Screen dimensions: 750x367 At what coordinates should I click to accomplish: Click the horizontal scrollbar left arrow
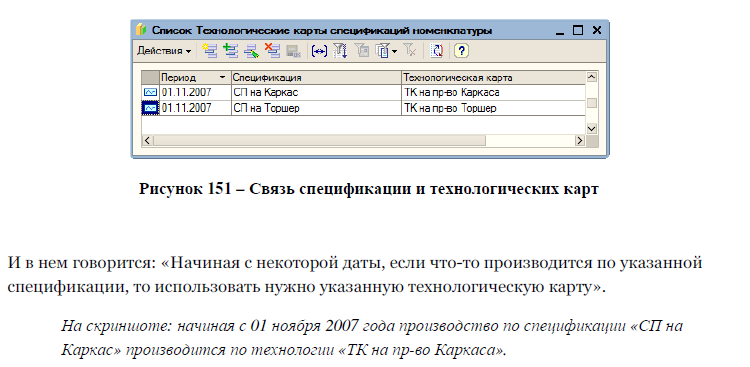(x=147, y=141)
